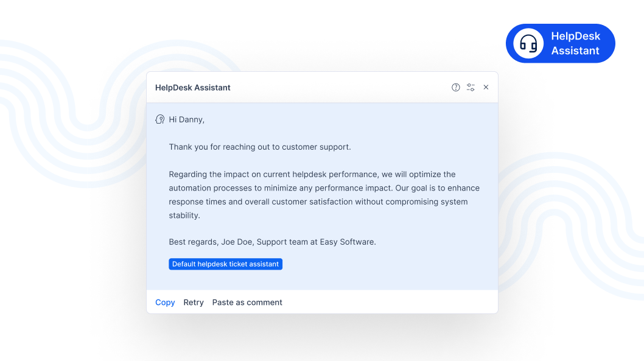Copy the generated reply

click(x=165, y=303)
